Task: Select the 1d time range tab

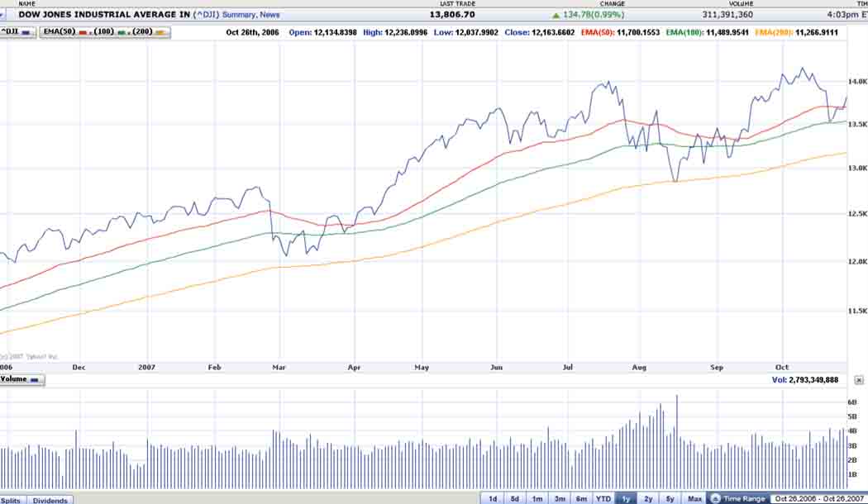Action: click(493, 498)
